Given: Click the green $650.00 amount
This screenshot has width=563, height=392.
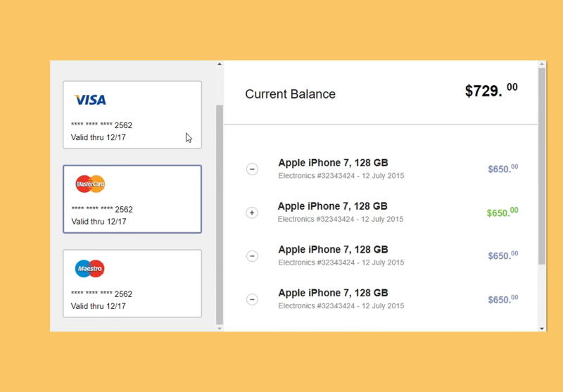Looking at the screenshot, I should tap(502, 213).
